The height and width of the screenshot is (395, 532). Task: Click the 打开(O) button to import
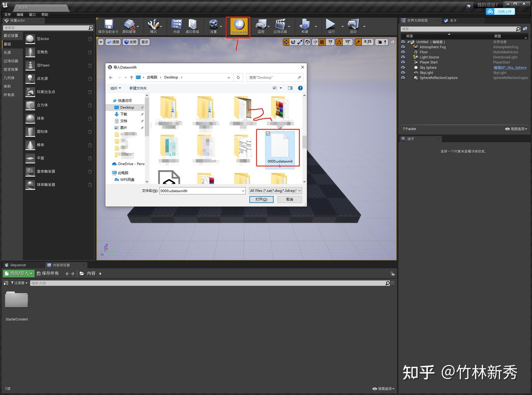coord(261,199)
